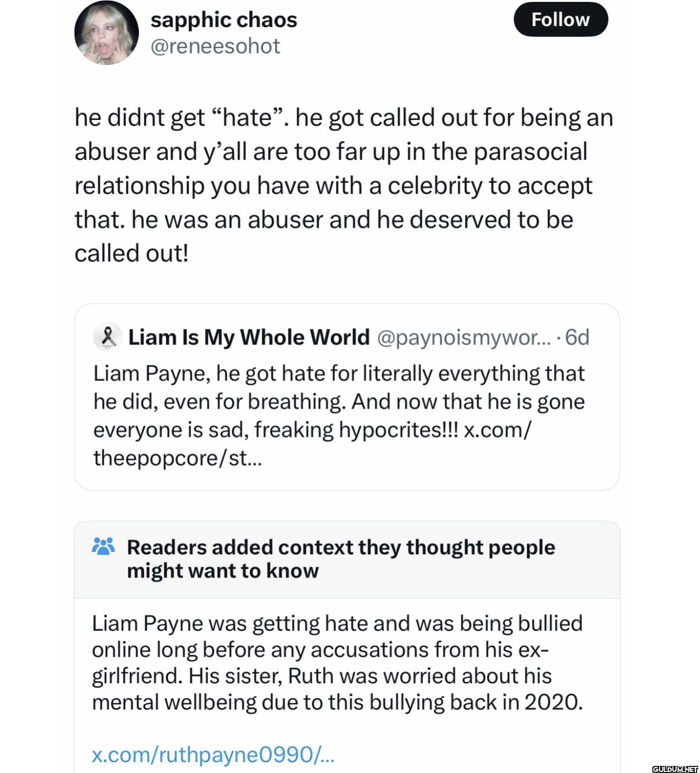Click 'might want to know' header line

[x=223, y=571]
